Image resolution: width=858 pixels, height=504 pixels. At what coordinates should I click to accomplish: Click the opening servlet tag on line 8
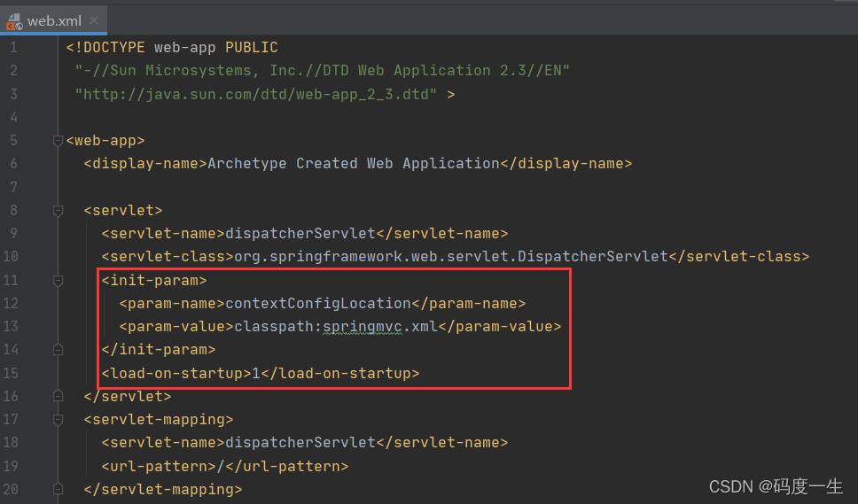(123, 211)
